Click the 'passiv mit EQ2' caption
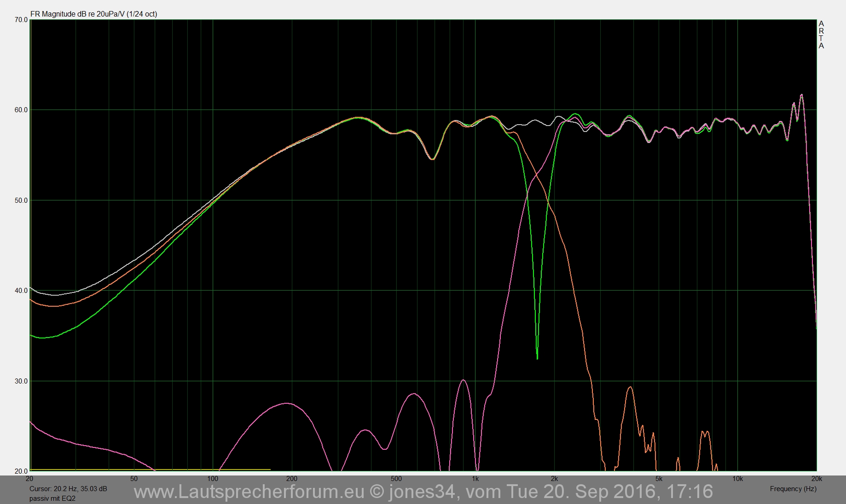Image resolution: width=846 pixels, height=504 pixels. (x=52, y=498)
